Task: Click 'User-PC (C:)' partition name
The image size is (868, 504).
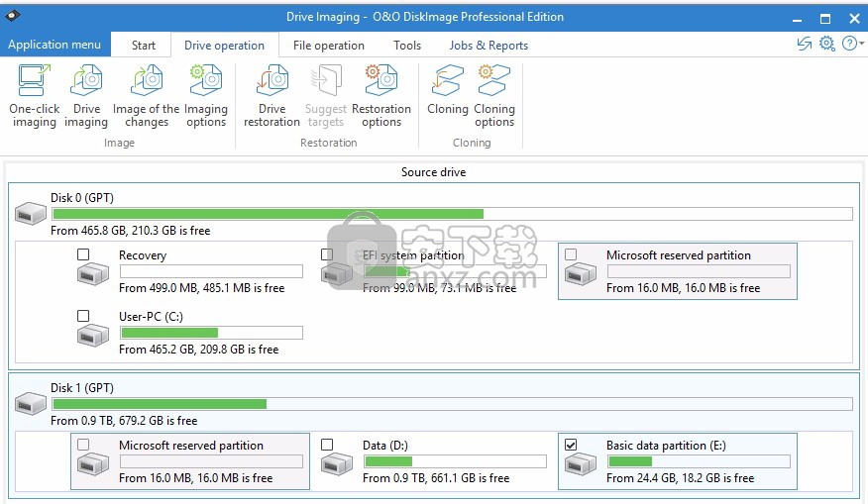Action: pos(152,317)
